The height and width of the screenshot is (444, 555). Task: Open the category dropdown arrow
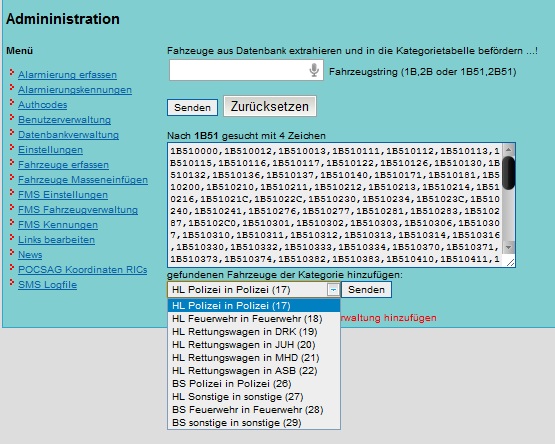(x=333, y=290)
